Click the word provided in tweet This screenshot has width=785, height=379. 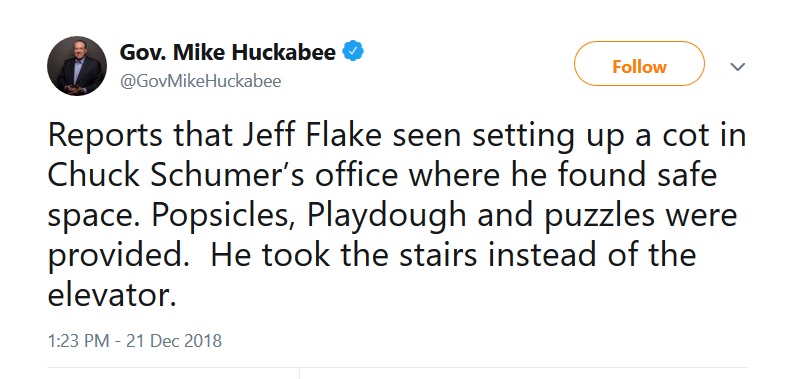coord(118,257)
